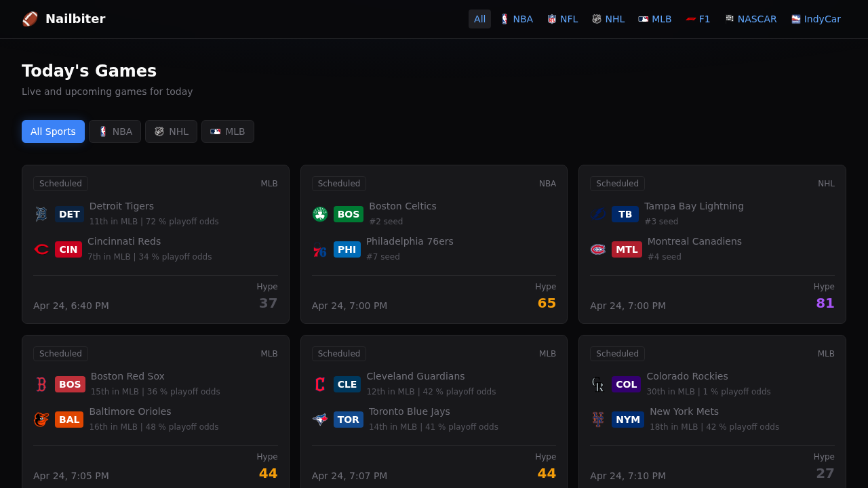
Task: Open the Boston Celtics team name
Action: (x=403, y=206)
